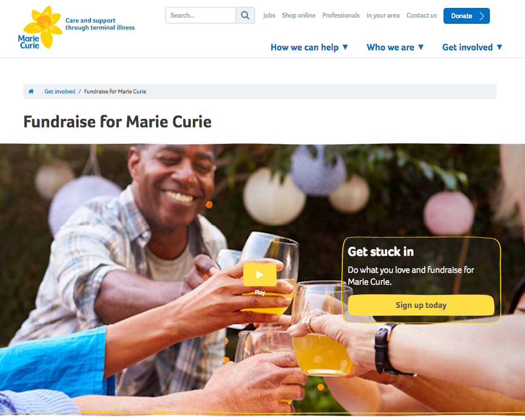Open the Get involved navigation menu
This screenshot has height=420, width=525.
467,47
